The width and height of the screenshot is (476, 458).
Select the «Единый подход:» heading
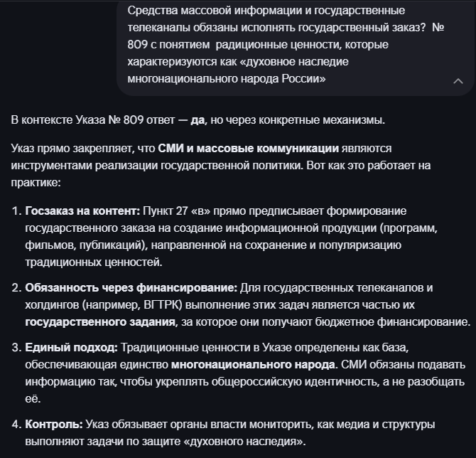click(72, 348)
